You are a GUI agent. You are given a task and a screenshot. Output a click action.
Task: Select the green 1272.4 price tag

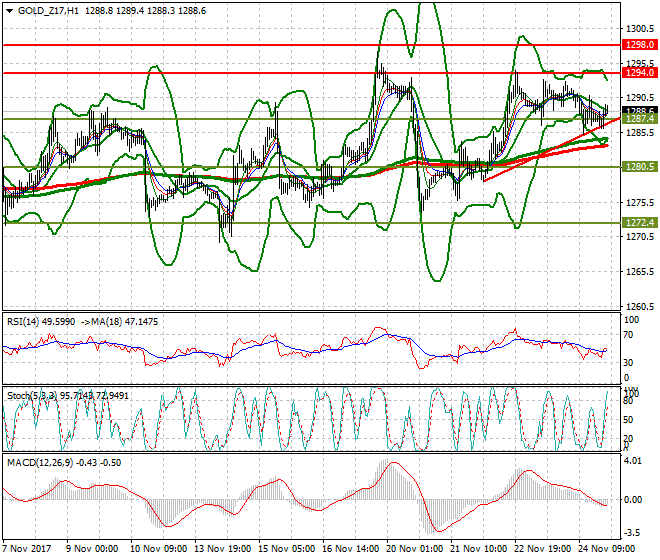click(638, 223)
